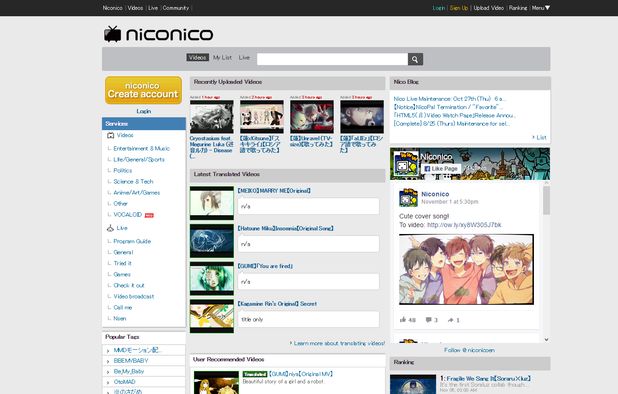
Task: Expand OtoMAD popular tag chevron
Action: pyautogui.click(x=108, y=383)
